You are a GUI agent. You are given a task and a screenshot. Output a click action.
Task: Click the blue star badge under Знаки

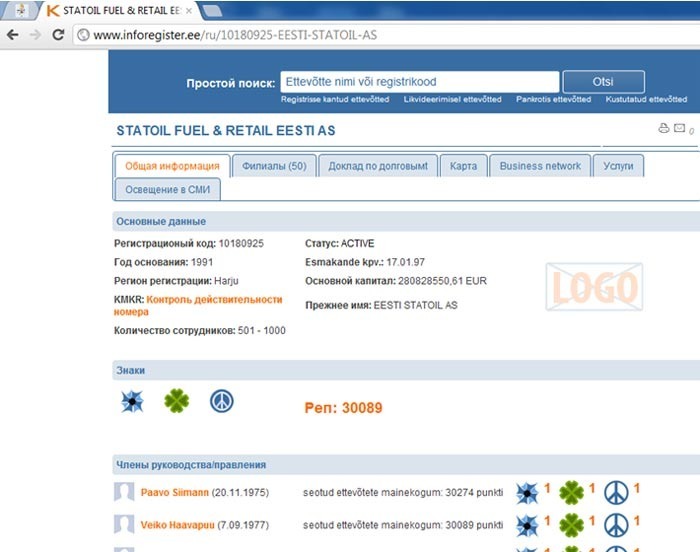pos(132,401)
